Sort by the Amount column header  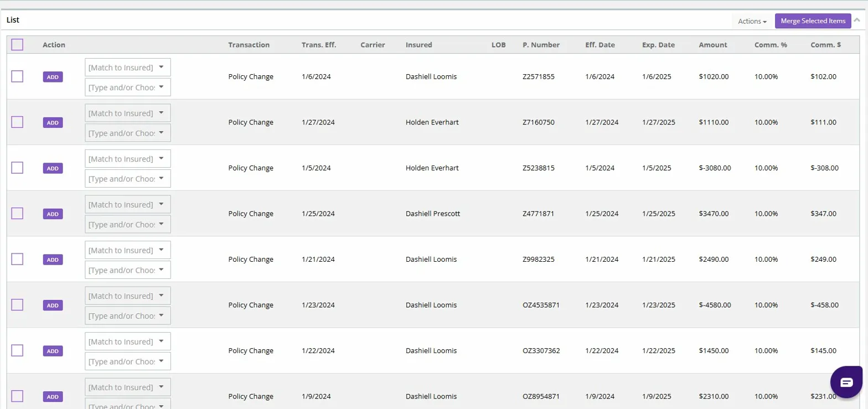[x=713, y=45]
